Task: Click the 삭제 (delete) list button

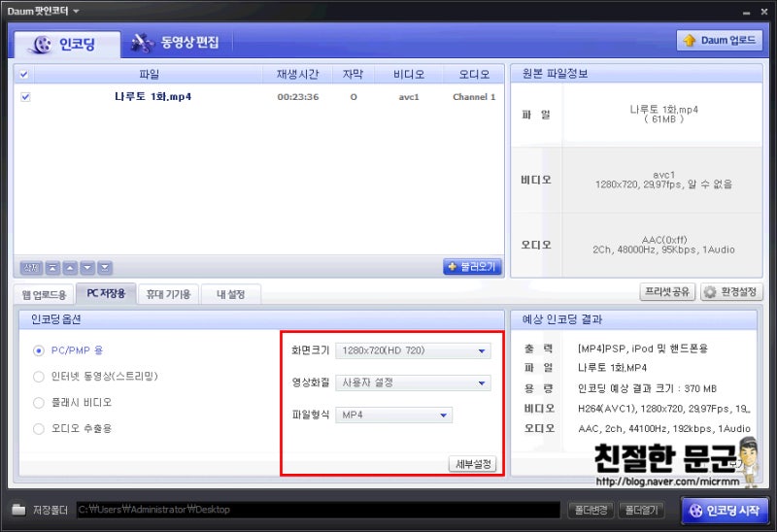Action: [x=31, y=268]
